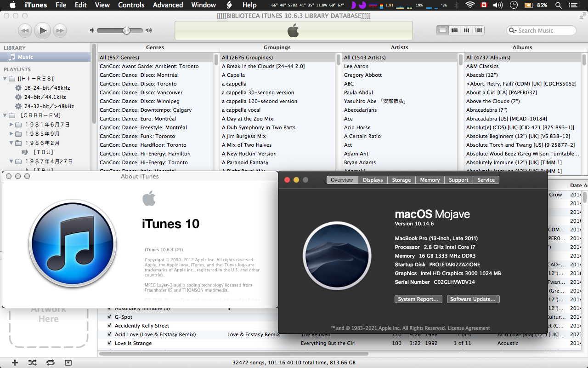Click the Search Music field
588x368 pixels.
point(541,30)
